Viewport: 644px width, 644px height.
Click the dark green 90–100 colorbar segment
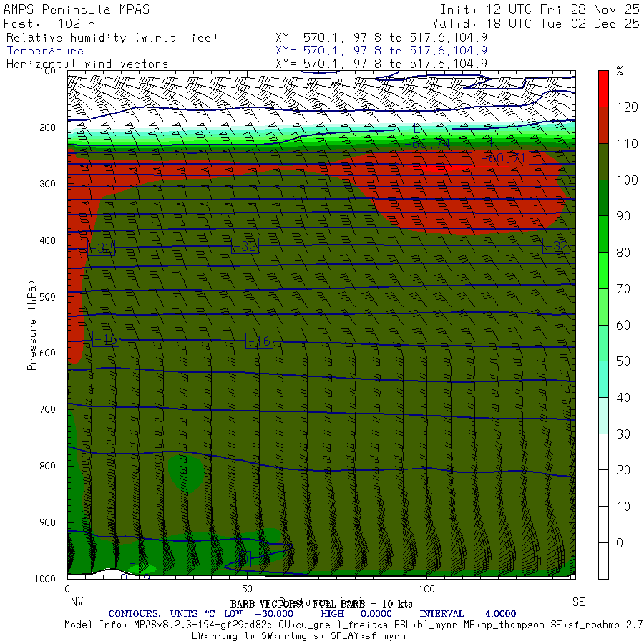[x=603, y=198]
